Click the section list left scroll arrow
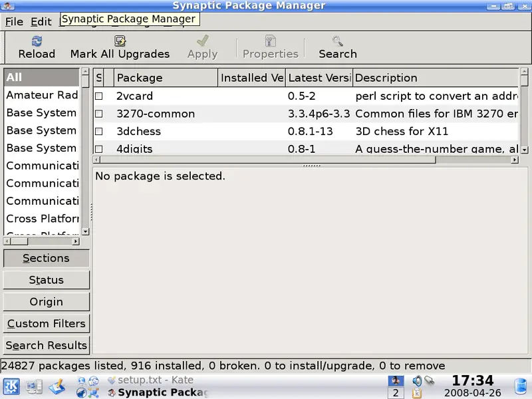532x399 pixels. point(7,241)
